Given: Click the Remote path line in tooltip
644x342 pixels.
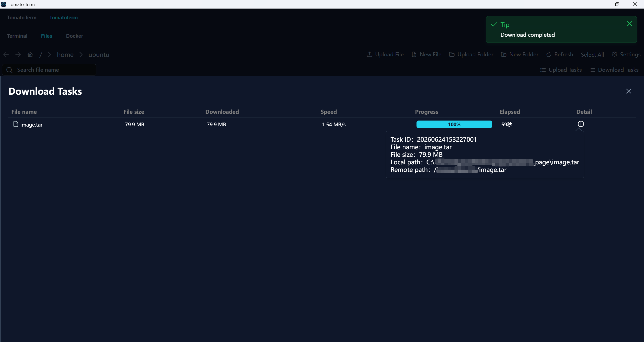Looking at the screenshot, I should click(x=448, y=170).
